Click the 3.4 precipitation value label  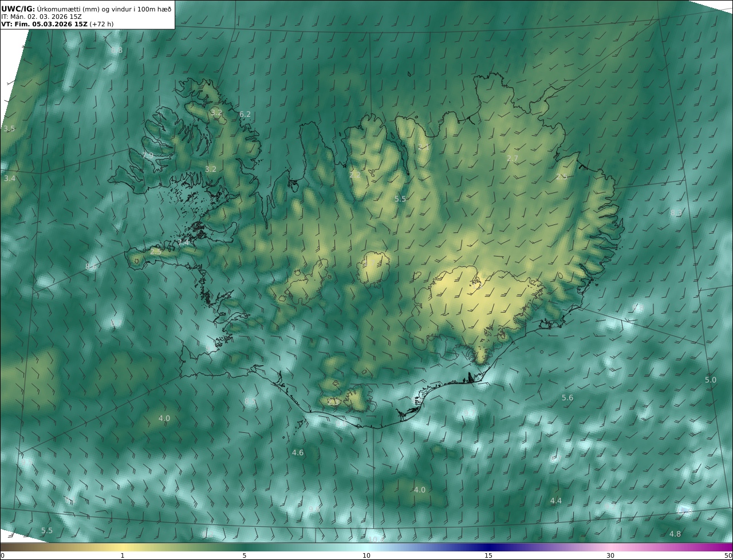coord(9,179)
